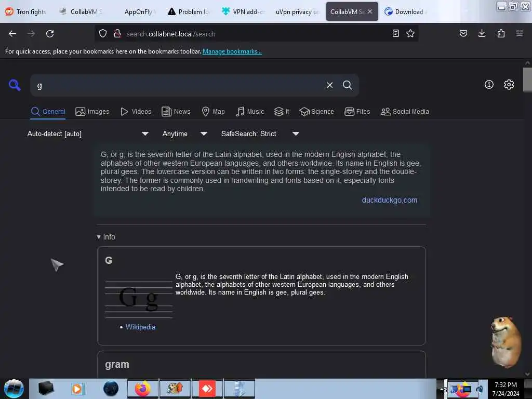Screen dimensions: 532x399
Task: Open the About info icon
Action: click(x=489, y=85)
